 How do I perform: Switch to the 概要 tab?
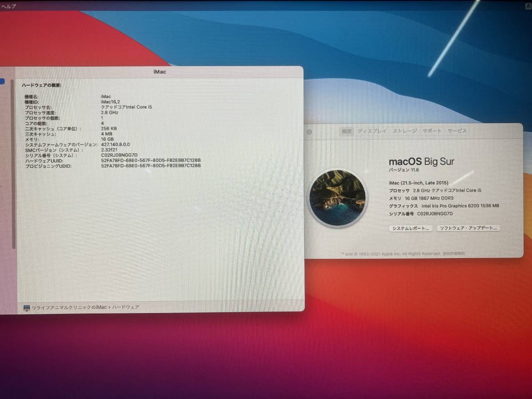tap(347, 131)
